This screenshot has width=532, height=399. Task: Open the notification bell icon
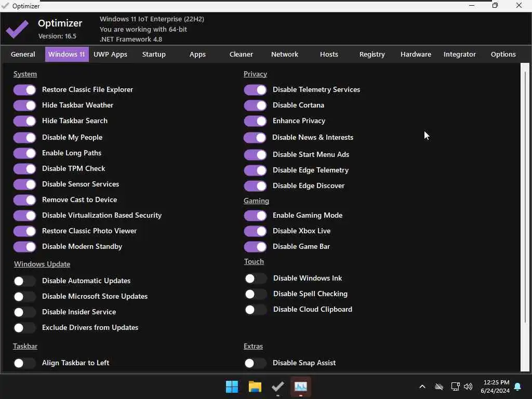point(518,387)
